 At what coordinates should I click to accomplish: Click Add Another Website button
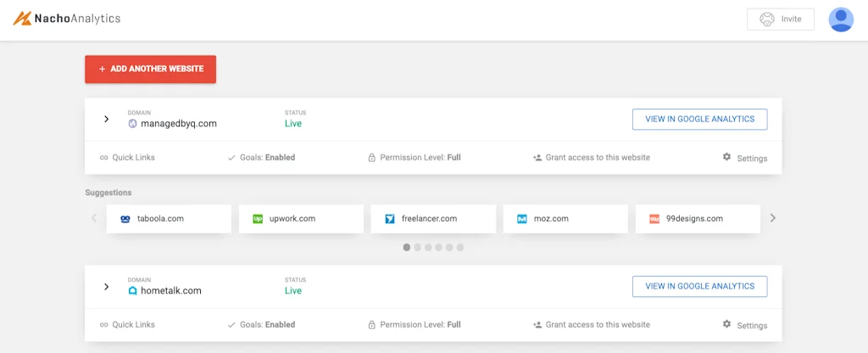(151, 70)
